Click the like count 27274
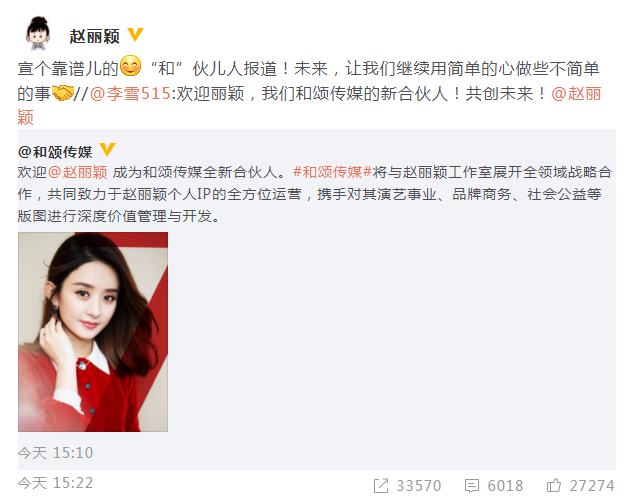Screen dimensions: 628x502 click(592, 486)
